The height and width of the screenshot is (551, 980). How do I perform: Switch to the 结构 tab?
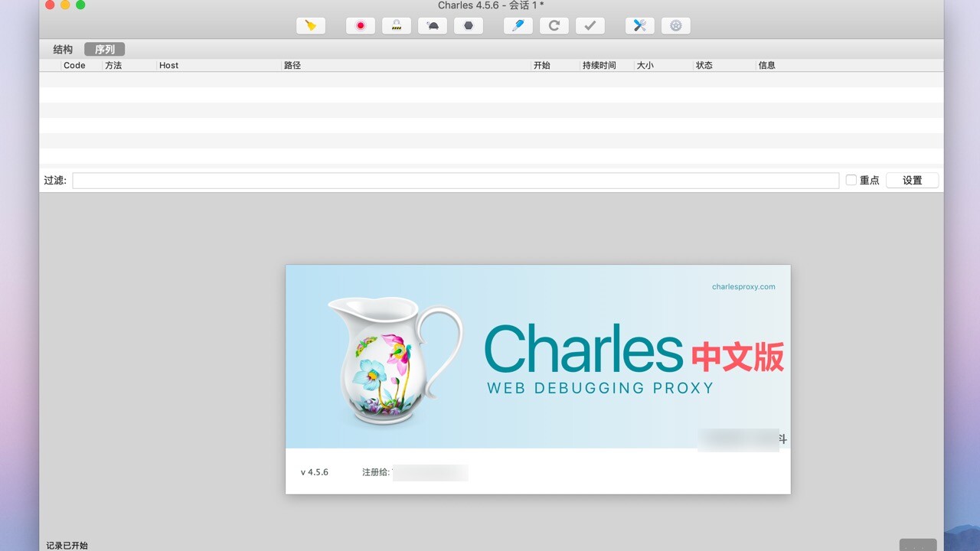[62, 49]
